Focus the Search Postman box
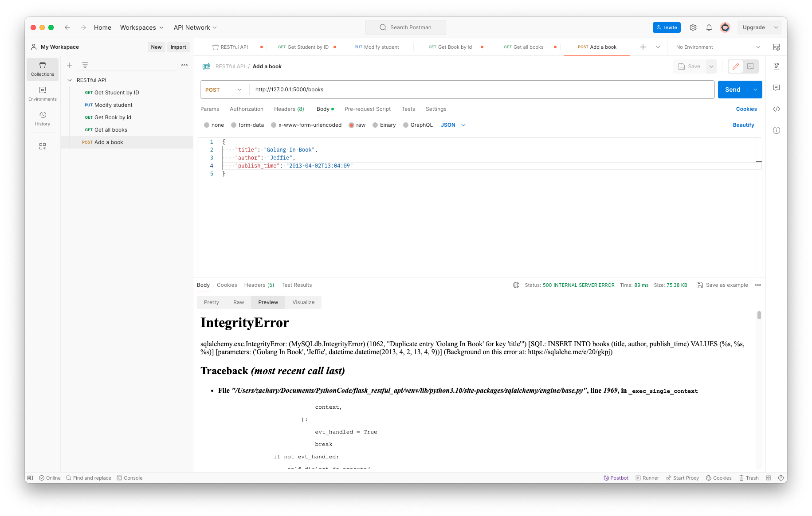Image resolution: width=812 pixels, height=516 pixels. [x=406, y=27]
